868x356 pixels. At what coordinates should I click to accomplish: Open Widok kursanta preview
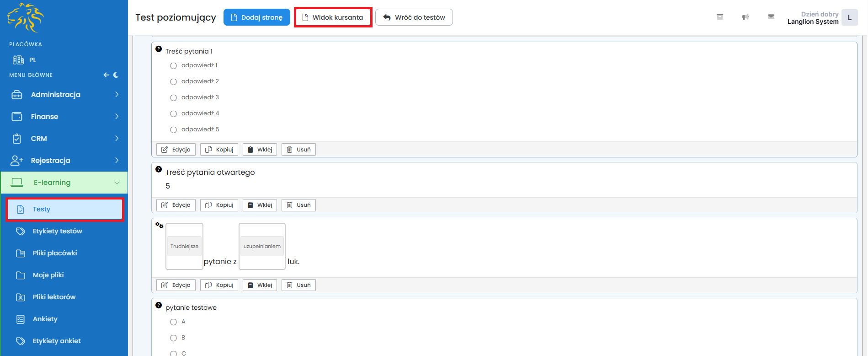333,17
